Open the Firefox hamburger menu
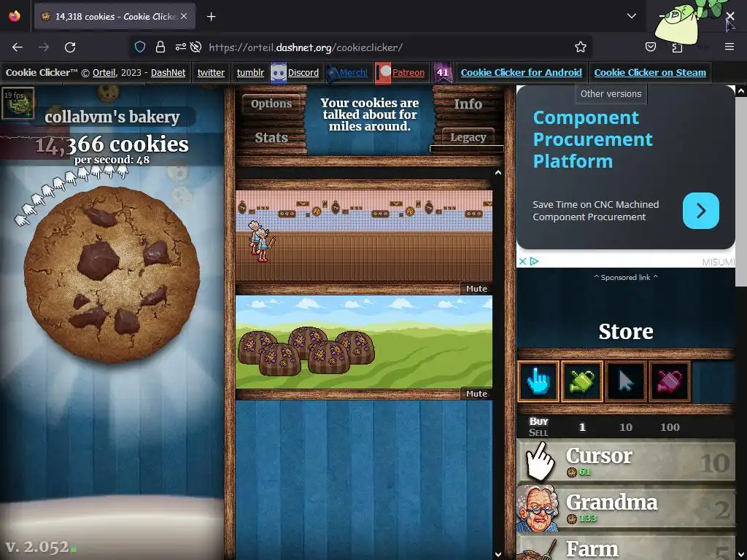The image size is (747, 560). (x=729, y=47)
